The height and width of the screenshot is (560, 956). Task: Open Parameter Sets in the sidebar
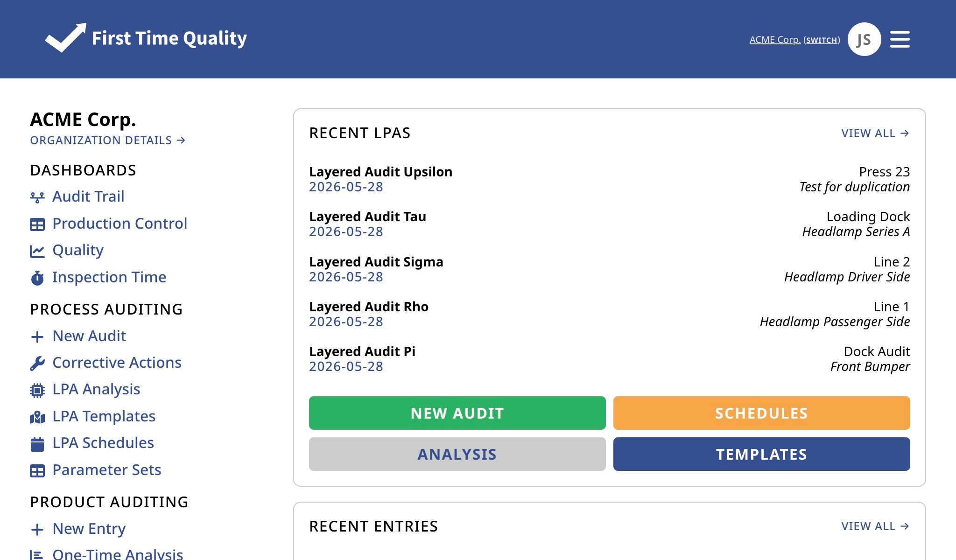[x=106, y=469]
